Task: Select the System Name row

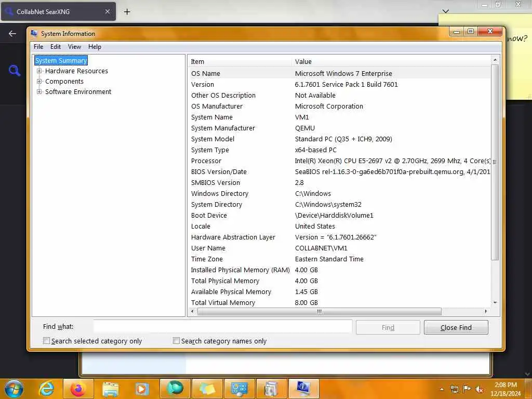Action: 339,117
